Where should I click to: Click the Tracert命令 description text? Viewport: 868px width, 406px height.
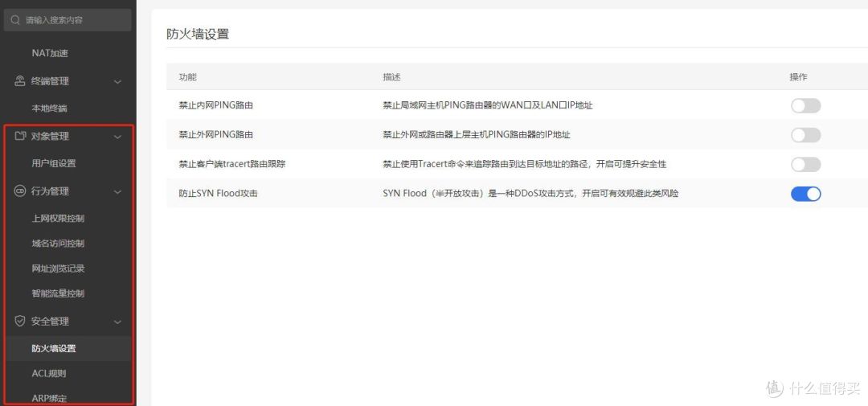coord(524,164)
